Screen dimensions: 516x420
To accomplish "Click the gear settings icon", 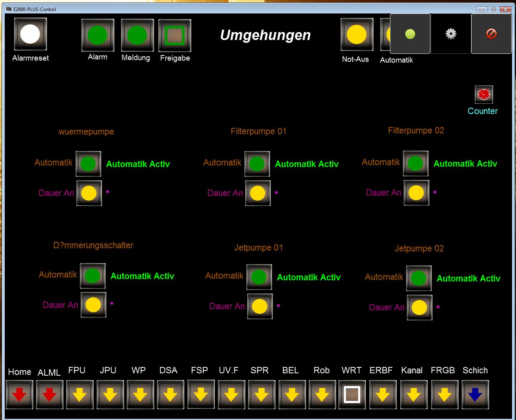I will pyautogui.click(x=451, y=34).
